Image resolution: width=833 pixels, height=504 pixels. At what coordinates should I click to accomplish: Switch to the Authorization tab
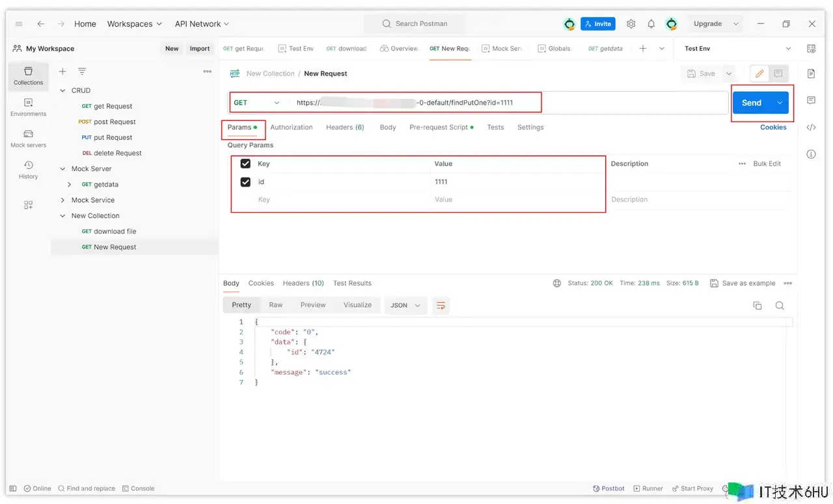click(292, 127)
